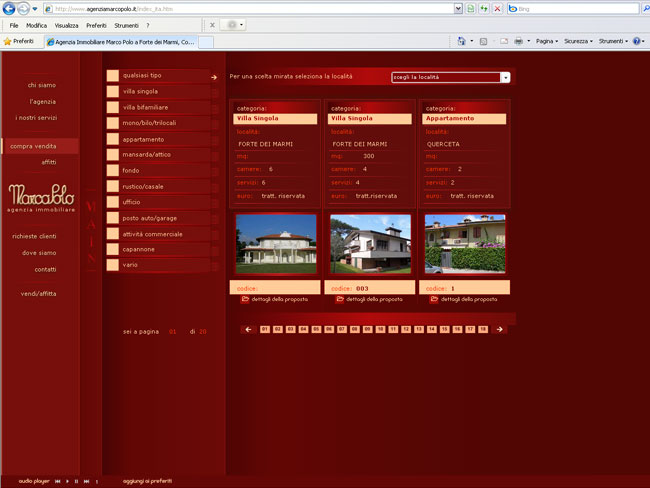Click the RSS feeds icon in command bar

tap(483, 41)
